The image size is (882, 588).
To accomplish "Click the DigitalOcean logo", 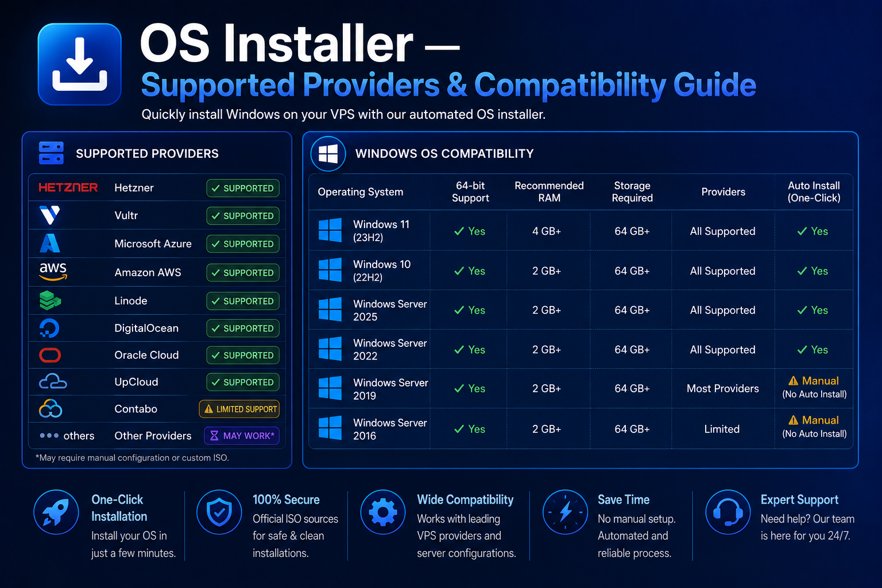I will coord(49,328).
